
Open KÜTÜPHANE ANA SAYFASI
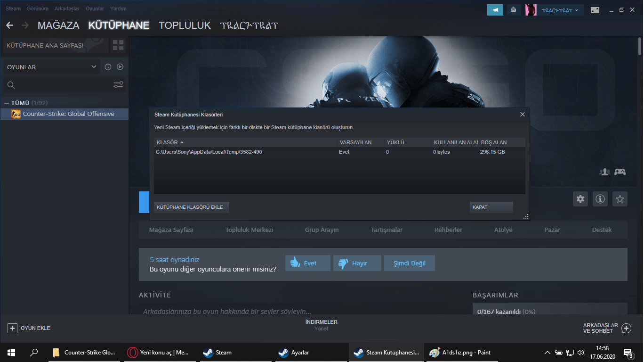(x=56, y=46)
